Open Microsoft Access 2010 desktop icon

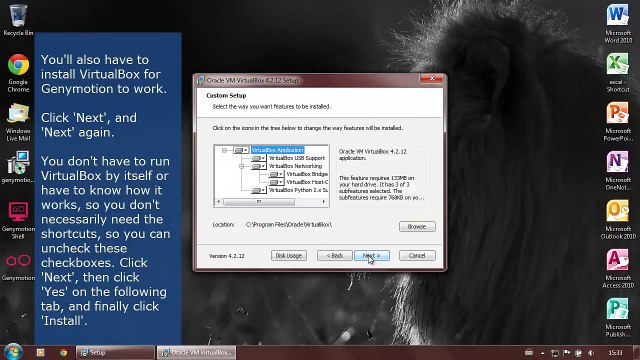(x=618, y=269)
